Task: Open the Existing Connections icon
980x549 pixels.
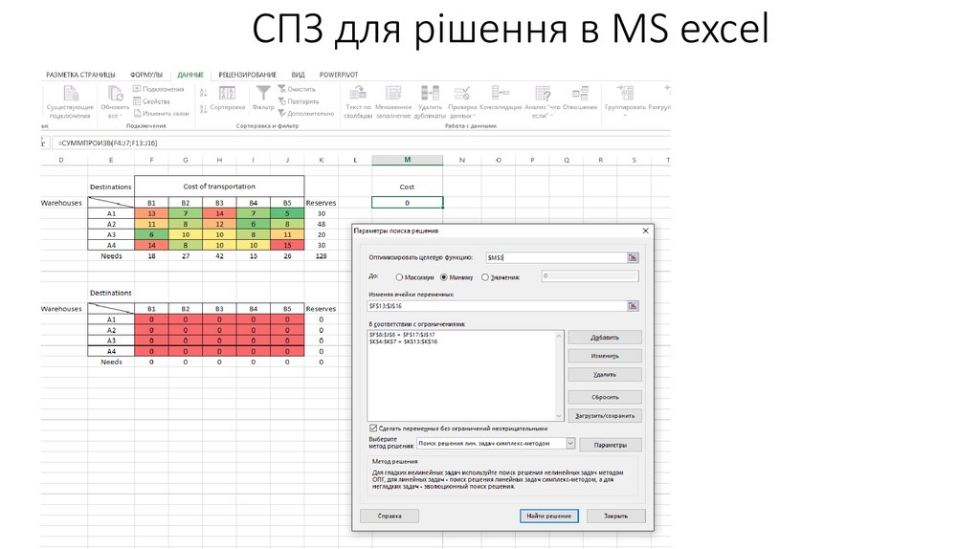Action: (71, 94)
